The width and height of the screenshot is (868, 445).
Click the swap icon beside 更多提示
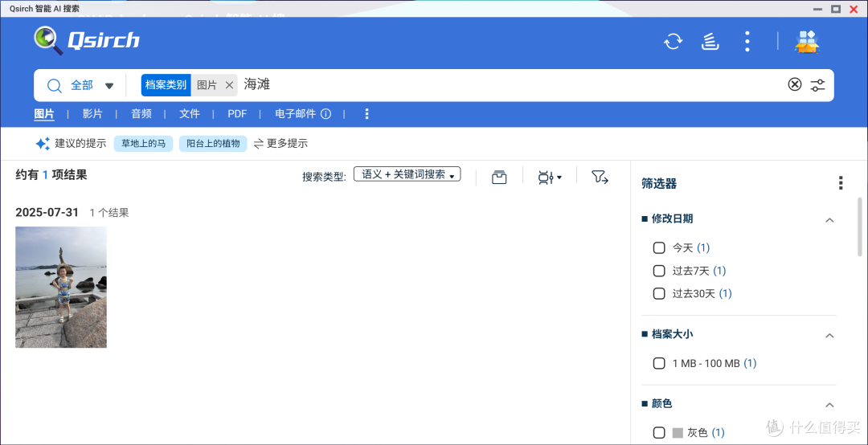tap(259, 144)
